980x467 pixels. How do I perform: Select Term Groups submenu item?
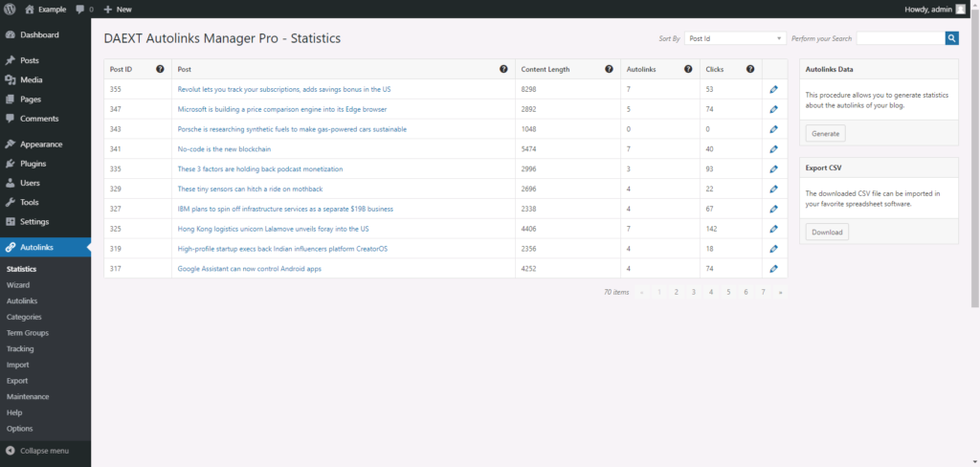(28, 333)
